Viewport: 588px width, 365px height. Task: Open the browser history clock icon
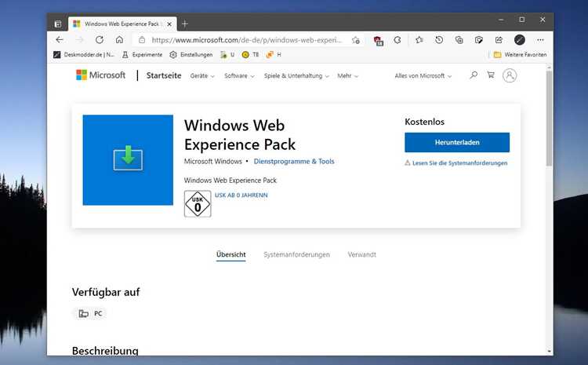coord(439,40)
